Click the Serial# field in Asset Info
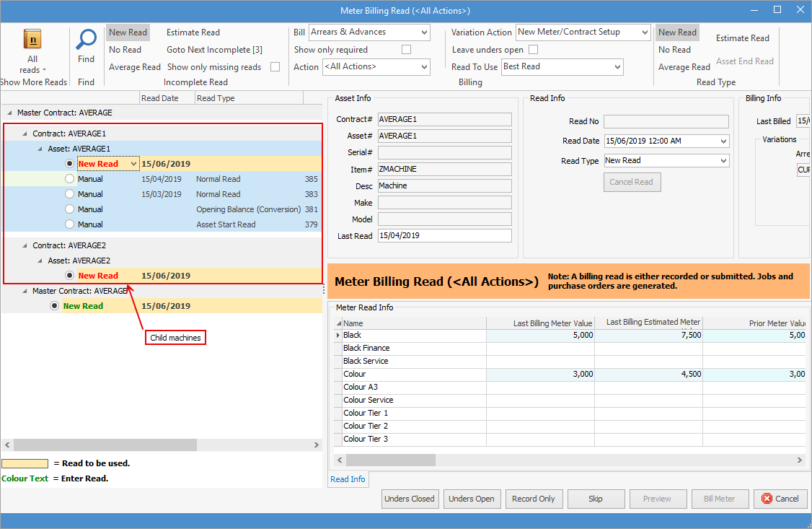 pyautogui.click(x=444, y=152)
